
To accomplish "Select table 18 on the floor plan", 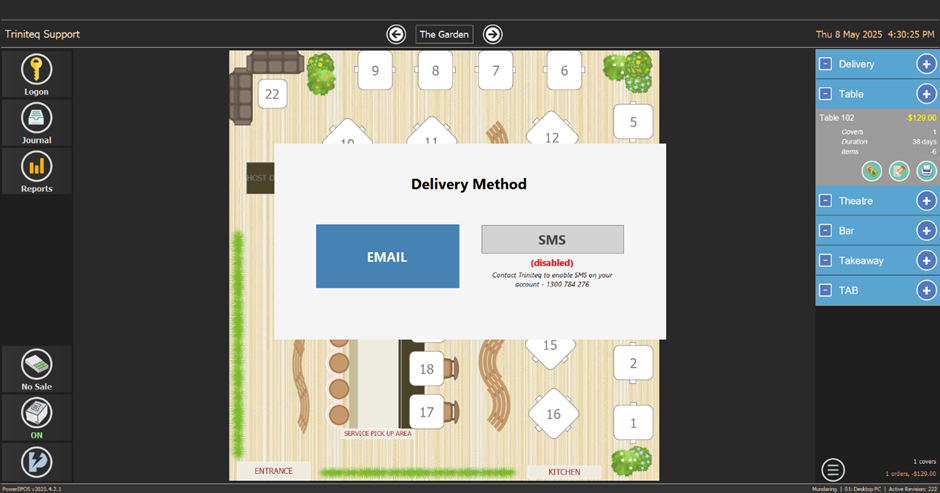I will (x=426, y=369).
